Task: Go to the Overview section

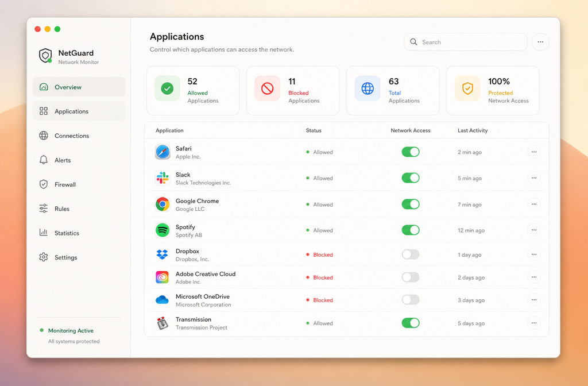Action: 79,87
